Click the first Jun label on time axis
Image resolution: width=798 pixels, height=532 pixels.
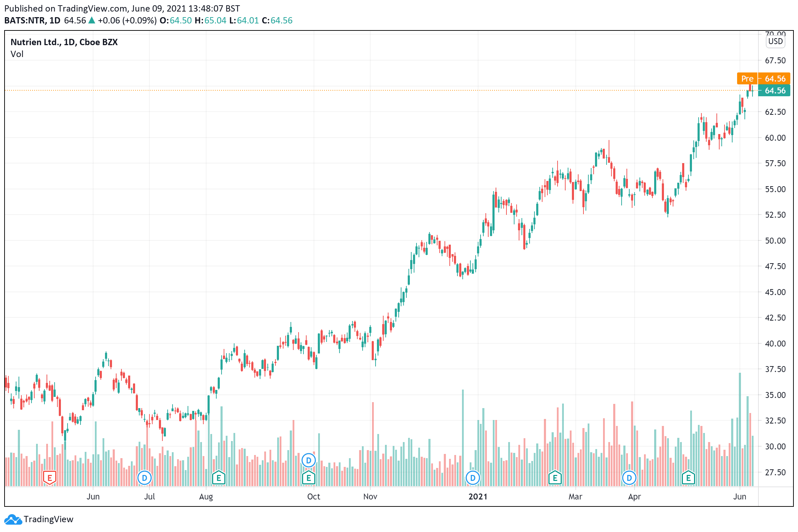pyautogui.click(x=93, y=497)
